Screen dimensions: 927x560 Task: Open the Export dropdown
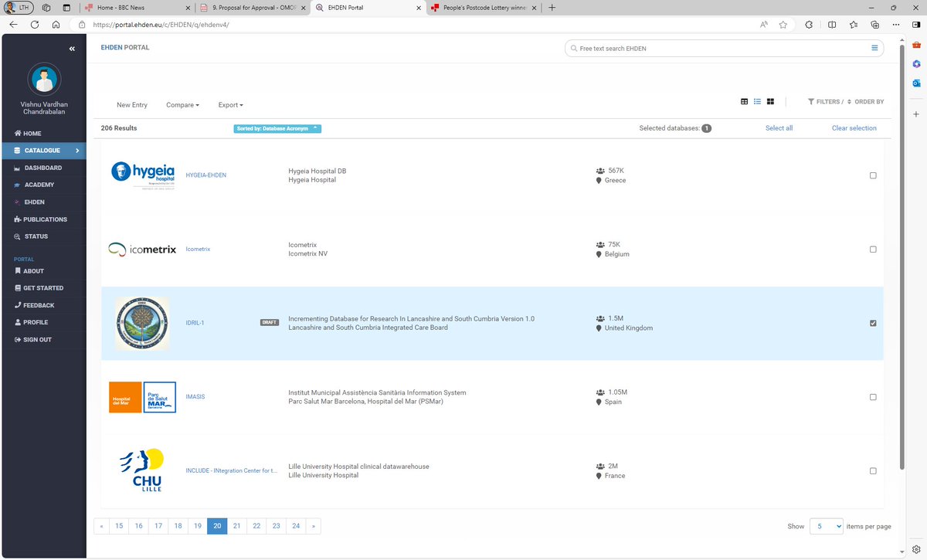(x=230, y=105)
